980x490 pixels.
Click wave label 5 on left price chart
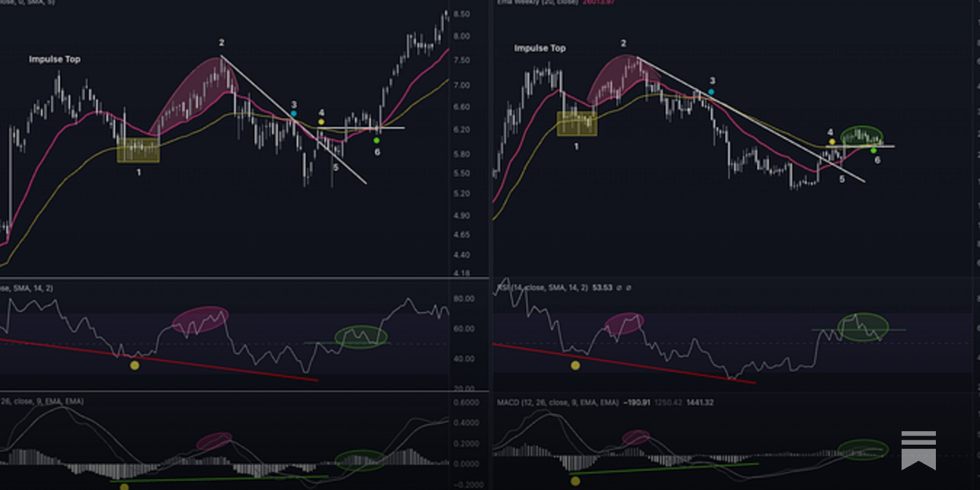(x=336, y=167)
